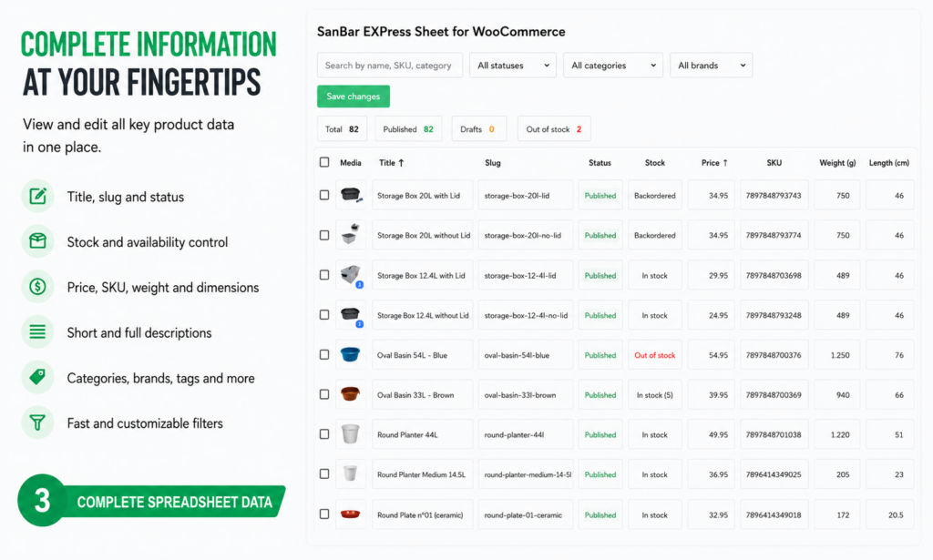
Task: Filter by Out of stock 2
Action: 554,129
